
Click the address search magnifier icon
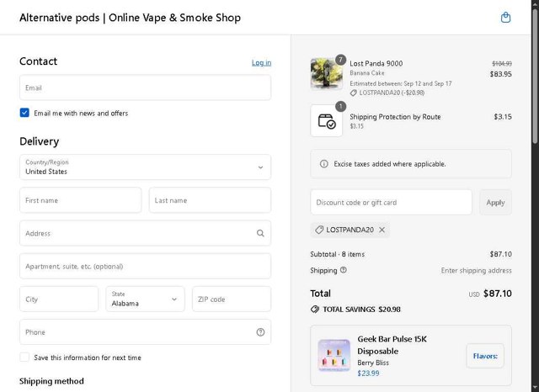click(260, 233)
